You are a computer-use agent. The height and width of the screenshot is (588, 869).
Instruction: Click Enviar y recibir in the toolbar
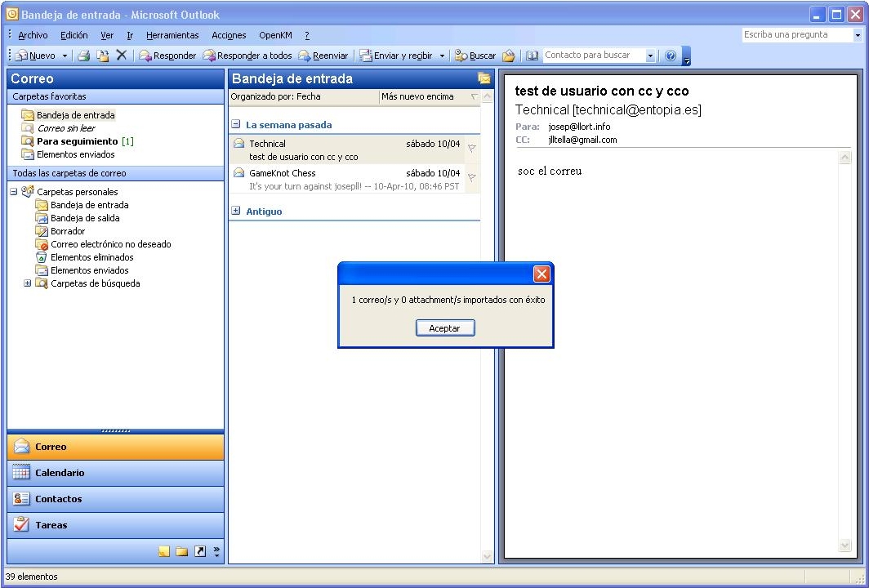click(395, 56)
